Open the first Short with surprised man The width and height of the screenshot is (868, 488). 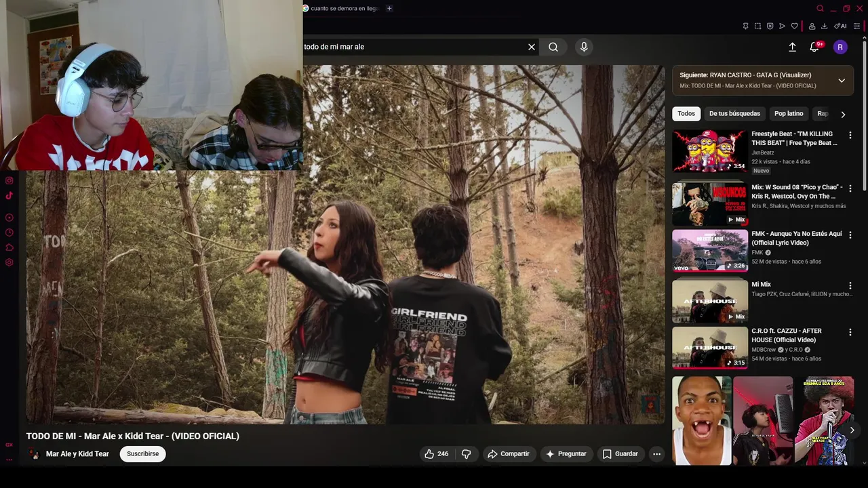(701, 421)
